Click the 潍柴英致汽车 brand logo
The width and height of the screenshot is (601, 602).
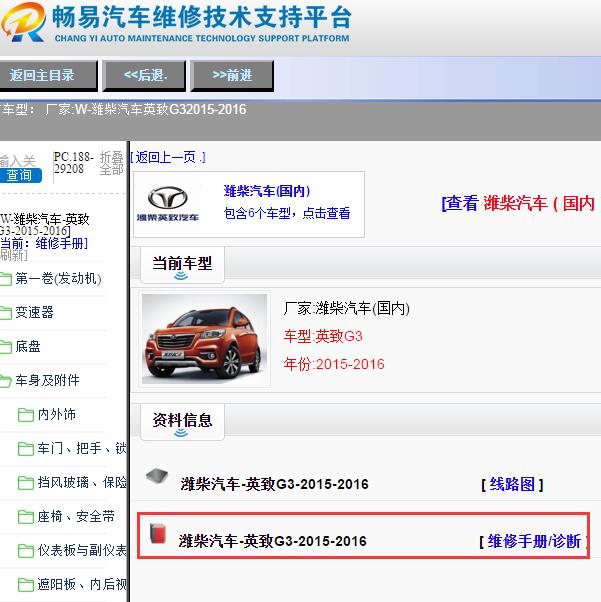[x=168, y=203]
